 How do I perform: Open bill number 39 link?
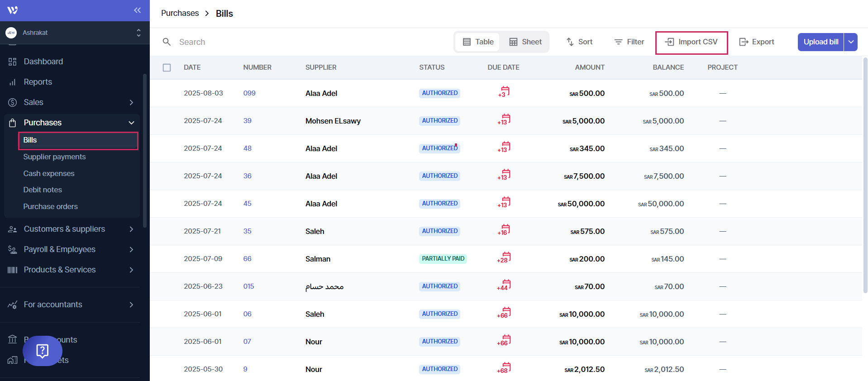point(247,121)
